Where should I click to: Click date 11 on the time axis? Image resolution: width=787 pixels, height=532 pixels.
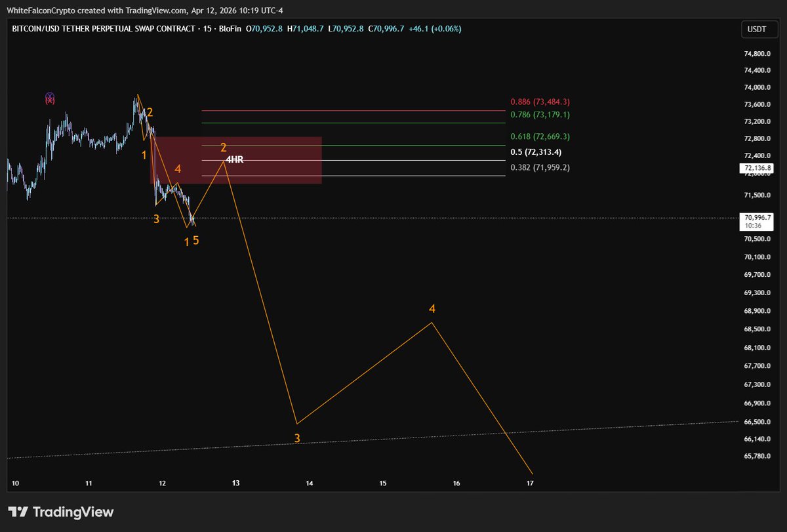point(89,483)
